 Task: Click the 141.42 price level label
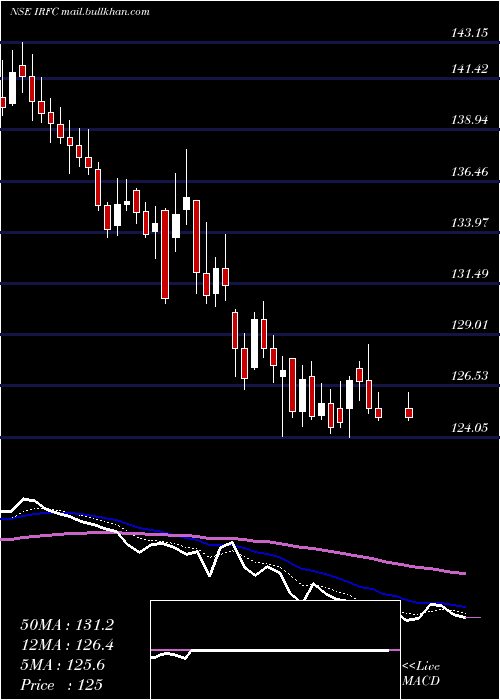469,69
